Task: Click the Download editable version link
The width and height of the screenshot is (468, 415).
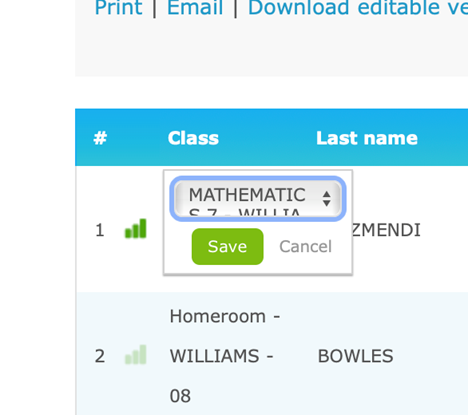Action: click(x=358, y=7)
